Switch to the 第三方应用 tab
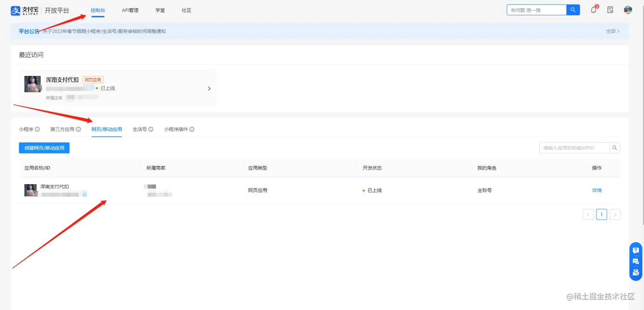This screenshot has height=310, width=644. (x=62, y=129)
